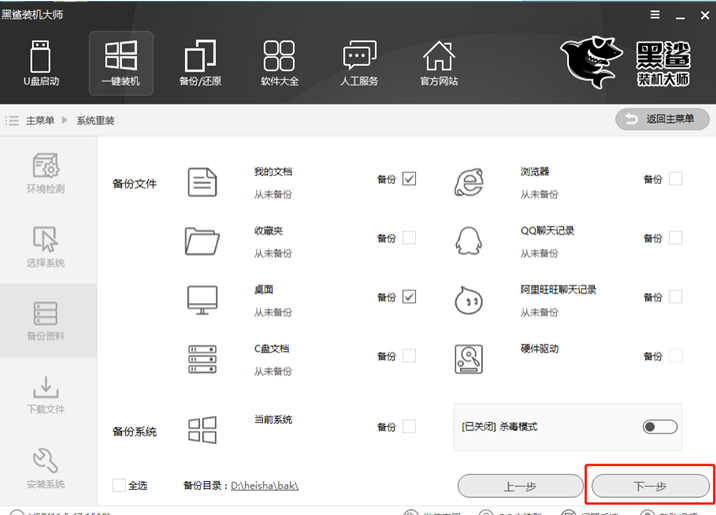Visit 官方网站 home icon
The height and width of the screenshot is (515, 716).
[x=439, y=63]
